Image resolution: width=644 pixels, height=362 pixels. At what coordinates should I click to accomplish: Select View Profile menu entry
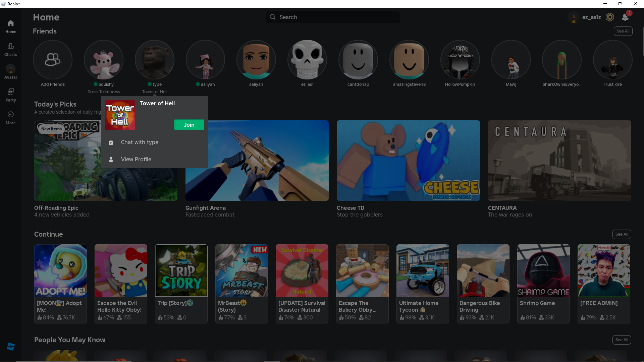click(x=155, y=160)
